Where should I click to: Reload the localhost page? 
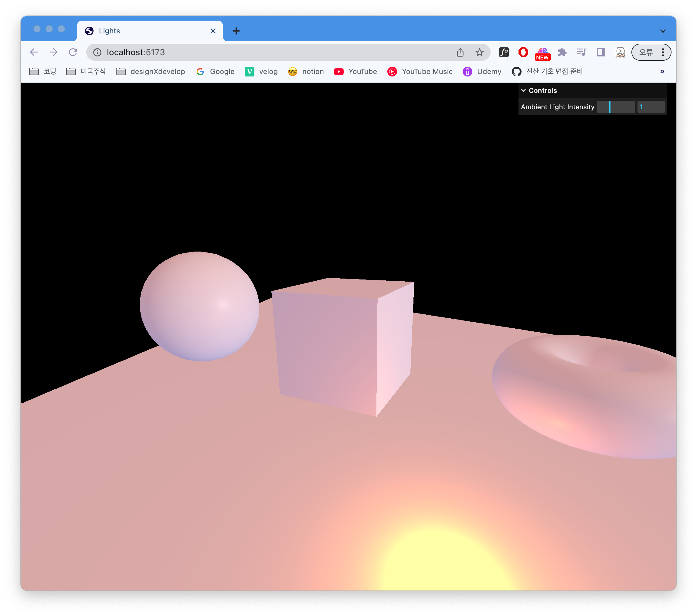73,52
